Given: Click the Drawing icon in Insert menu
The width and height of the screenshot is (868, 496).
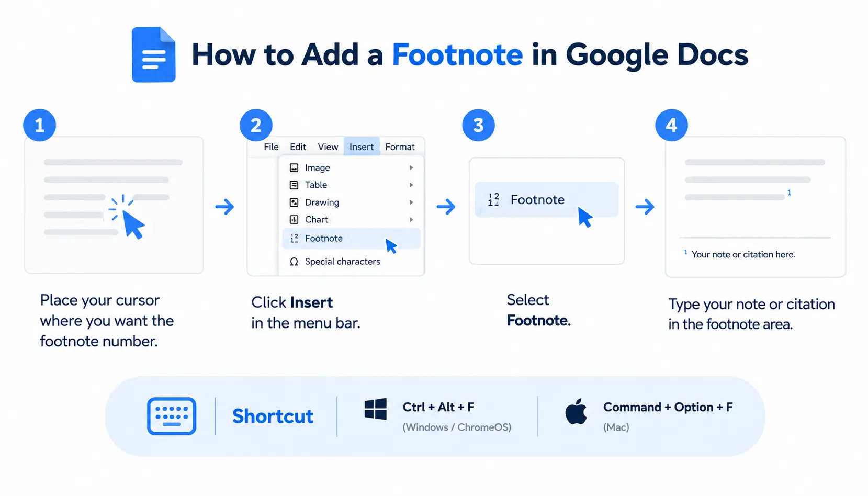Looking at the screenshot, I should 294,202.
